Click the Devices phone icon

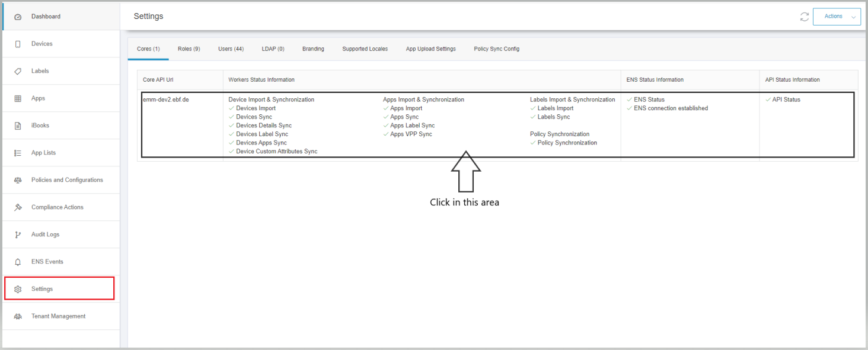click(x=18, y=44)
